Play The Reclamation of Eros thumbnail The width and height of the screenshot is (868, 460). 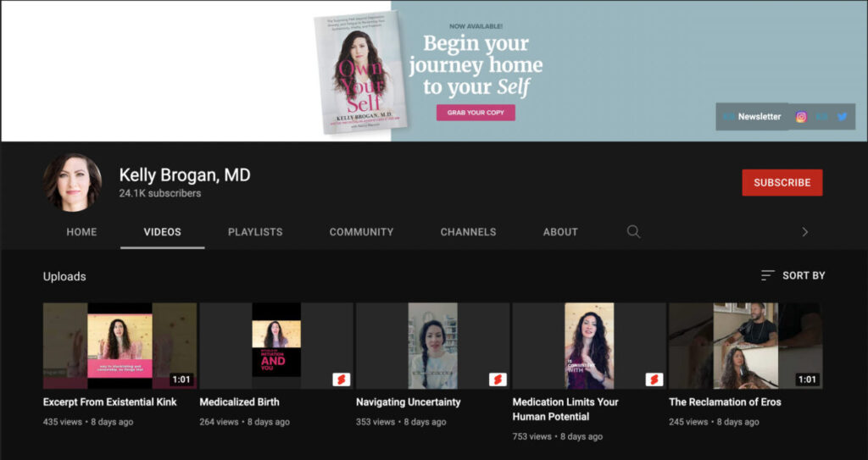(x=746, y=346)
